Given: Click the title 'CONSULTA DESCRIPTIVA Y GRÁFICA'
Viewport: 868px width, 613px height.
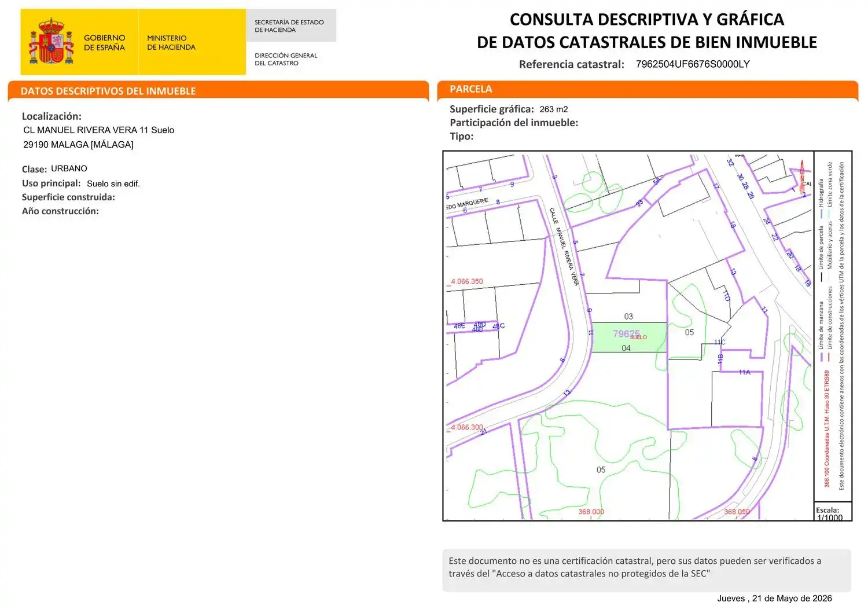Looking at the screenshot, I should click(647, 20).
